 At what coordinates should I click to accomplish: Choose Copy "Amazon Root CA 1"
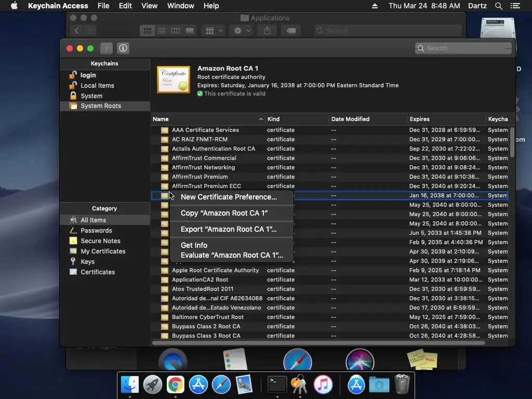231,213
